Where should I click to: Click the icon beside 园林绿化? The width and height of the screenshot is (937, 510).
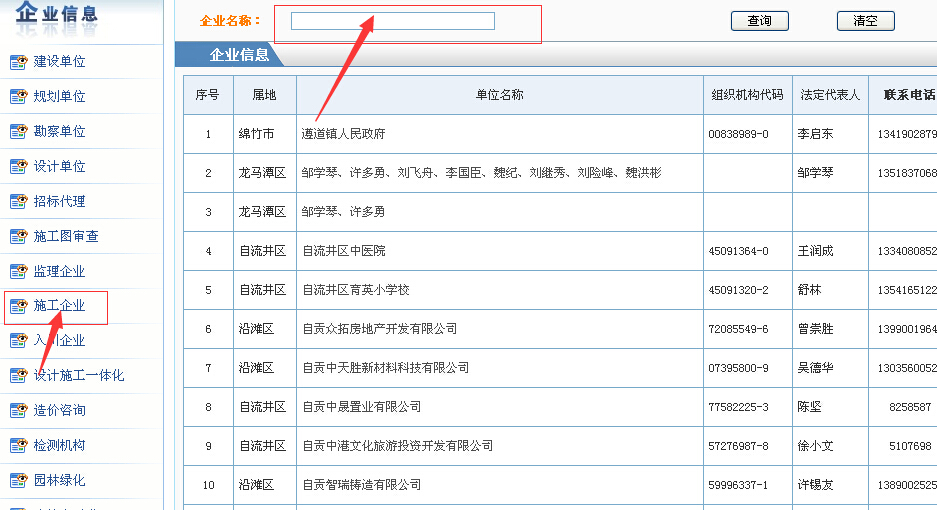point(18,481)
